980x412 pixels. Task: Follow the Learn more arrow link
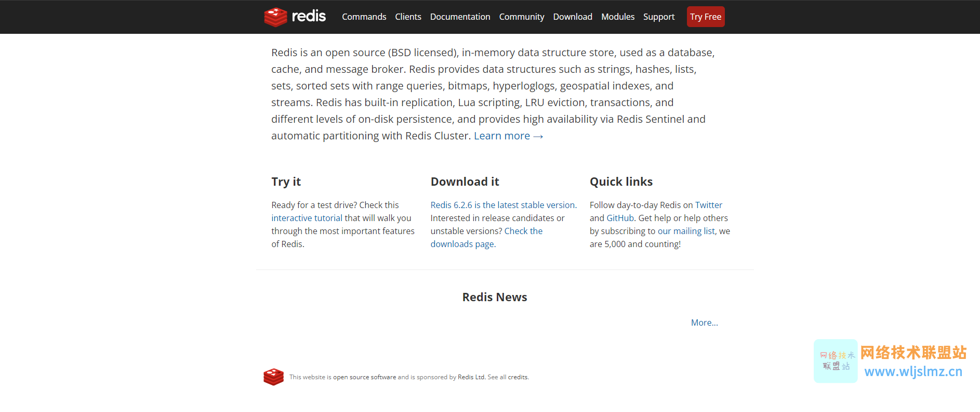(x=508, y=136)
